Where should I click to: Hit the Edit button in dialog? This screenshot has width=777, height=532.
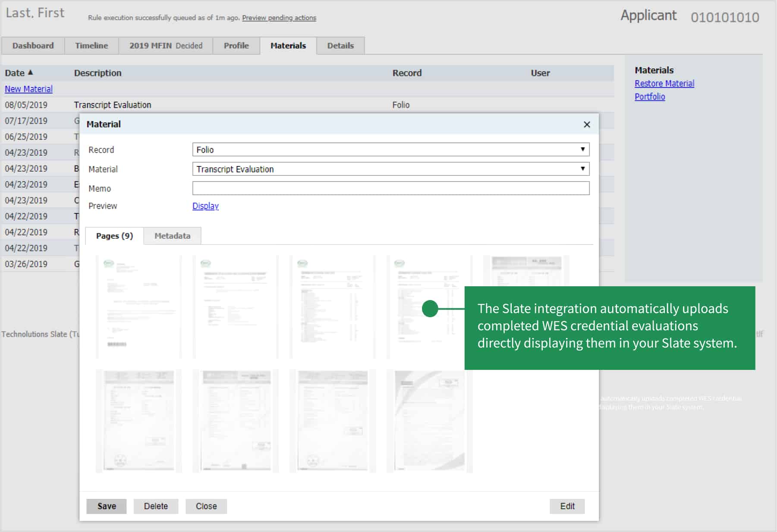coord(567,506)
